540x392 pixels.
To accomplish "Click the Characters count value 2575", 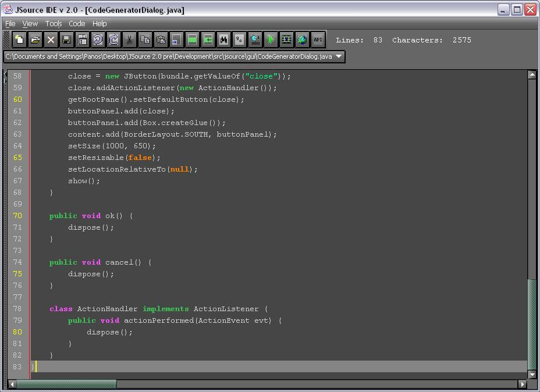I will point(462,40).
